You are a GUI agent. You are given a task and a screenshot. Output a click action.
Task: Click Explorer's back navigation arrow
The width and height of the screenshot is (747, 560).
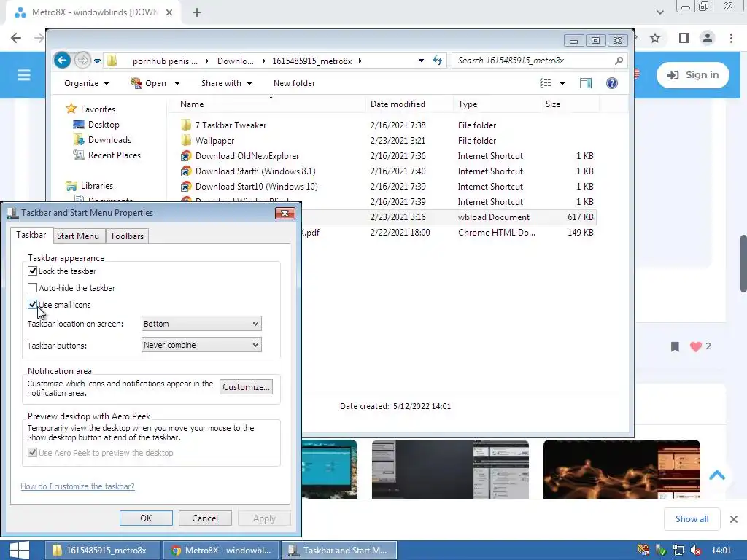tap(62, 61)
